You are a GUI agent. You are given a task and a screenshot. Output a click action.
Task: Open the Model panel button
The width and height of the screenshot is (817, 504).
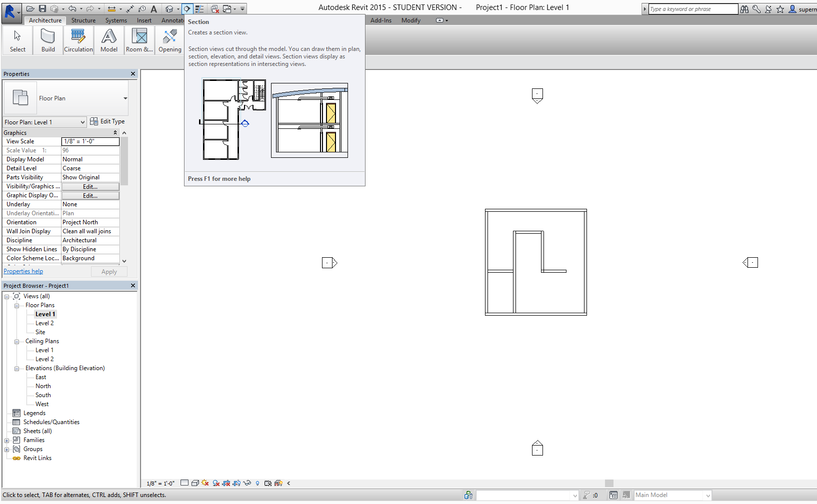[109, 40]
